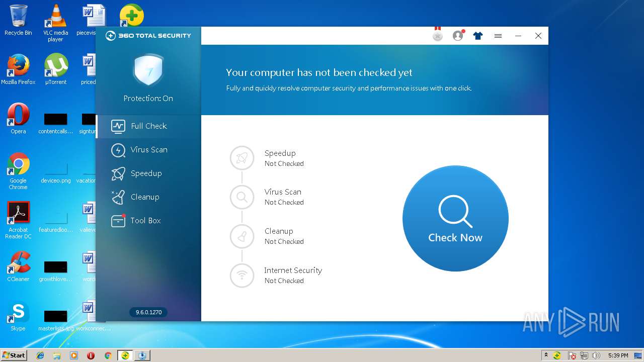
Task: Click the Internet Security wifi icon
Action: coord(242,276)
